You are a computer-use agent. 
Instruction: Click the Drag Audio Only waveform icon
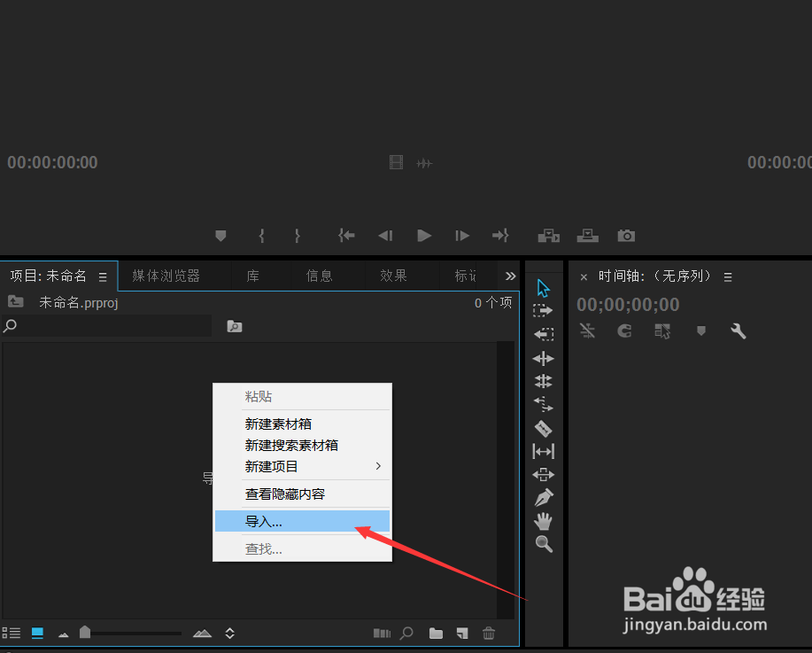424,164
